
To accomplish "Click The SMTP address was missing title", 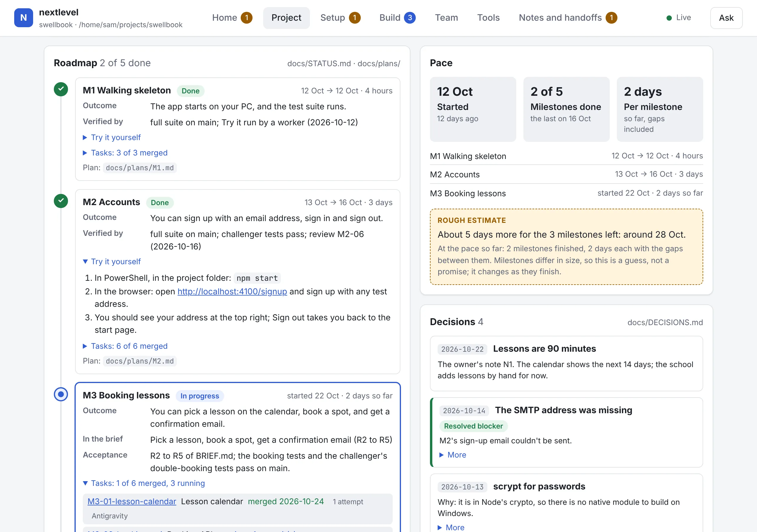I will [x=564, y=410].
